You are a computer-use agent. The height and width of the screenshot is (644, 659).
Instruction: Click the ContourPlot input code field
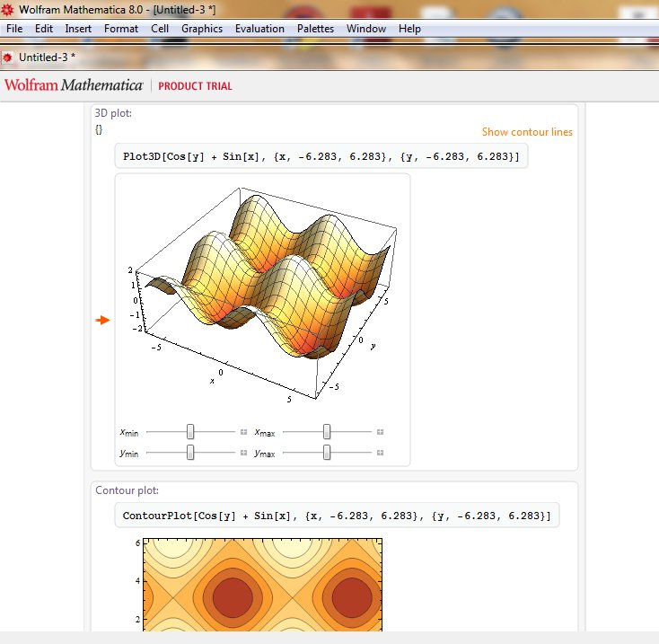(336, 516)
